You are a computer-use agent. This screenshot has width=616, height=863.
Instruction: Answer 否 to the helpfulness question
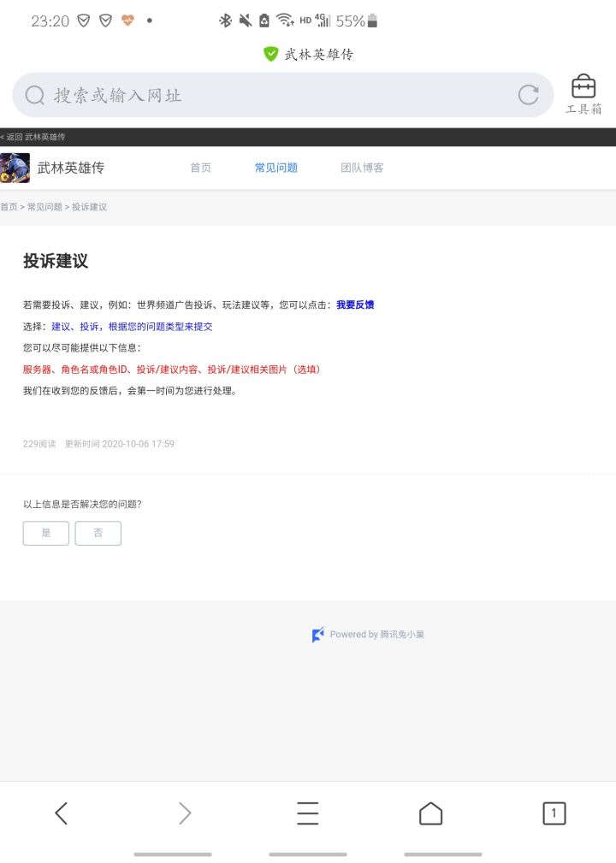coord(98,533)
